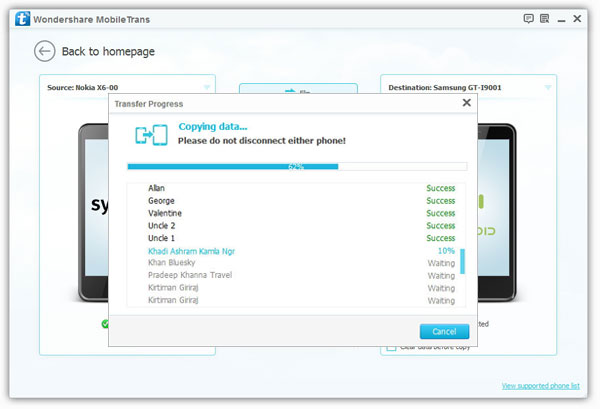
Task: Toggle Clear data before copy checkbox
Action: tap(391, 347)
